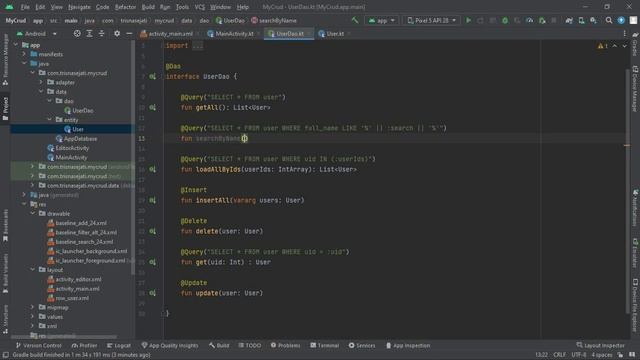Toggle the Structure side panel
640x360 pixels.
pyautogui.click(x=5, y=319)
